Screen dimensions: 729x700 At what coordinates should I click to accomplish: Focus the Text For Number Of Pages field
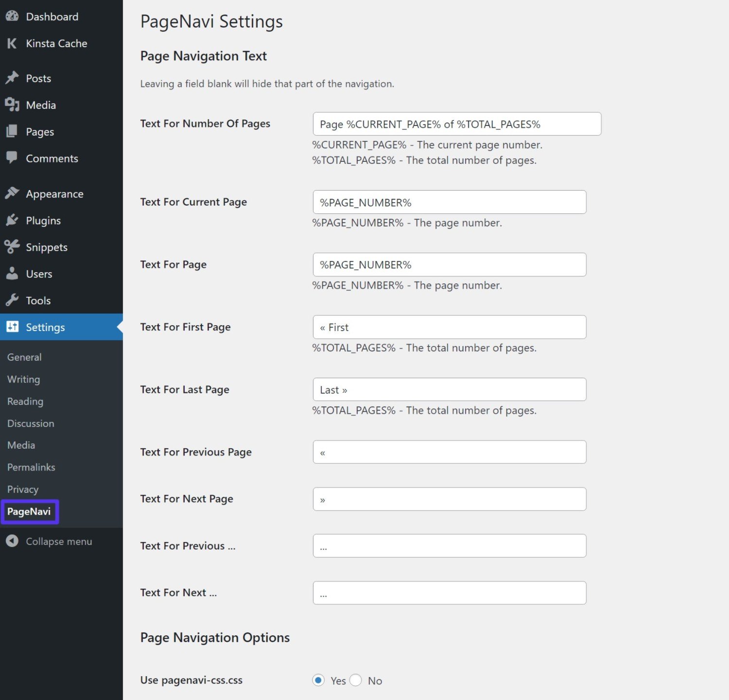(457, 124)
